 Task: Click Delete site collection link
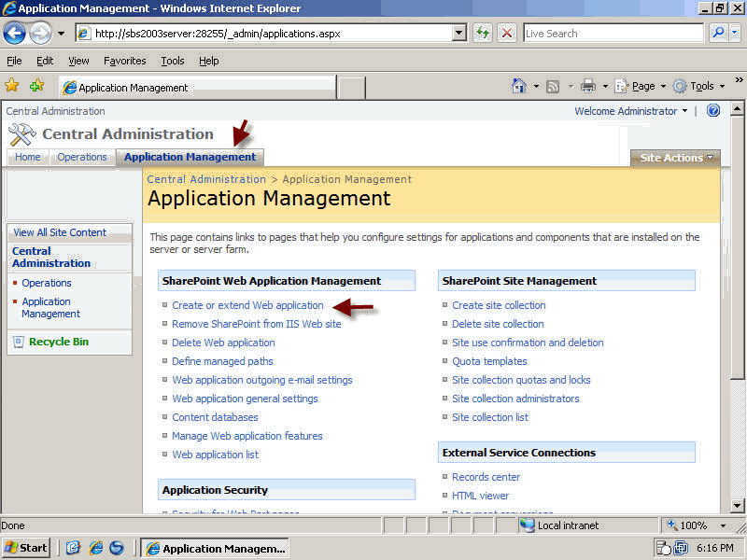498,324
